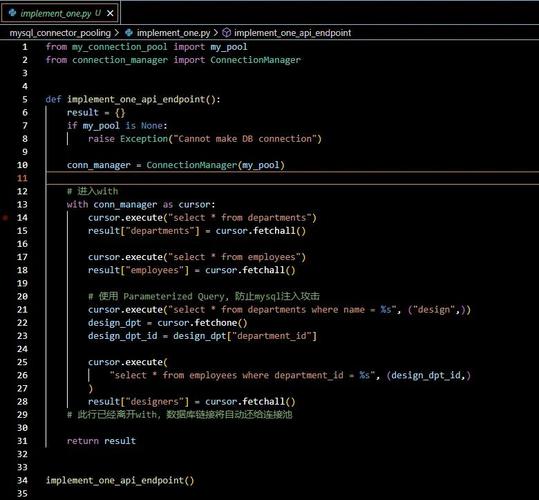Viewport: 539px width, 500px height.
Task: Click line number 35 in the gutter
Action: pyautogui.click(x=22, y=493)
